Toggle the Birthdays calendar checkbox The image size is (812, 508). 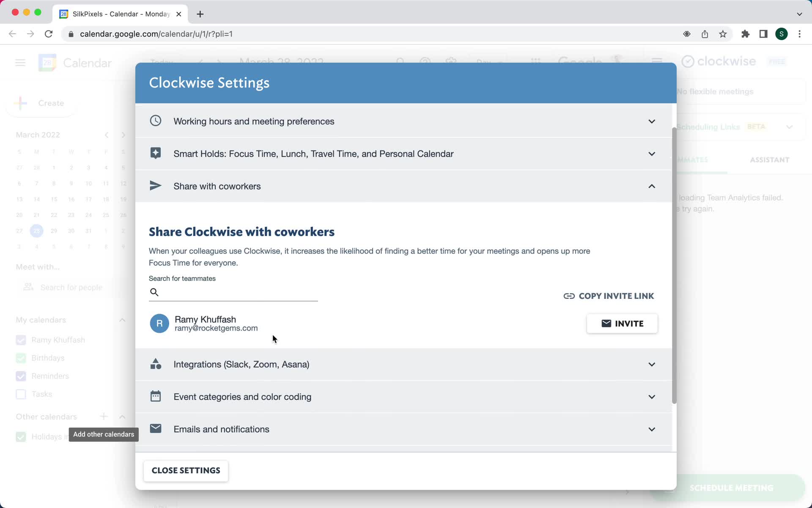(x=21, y=358)
